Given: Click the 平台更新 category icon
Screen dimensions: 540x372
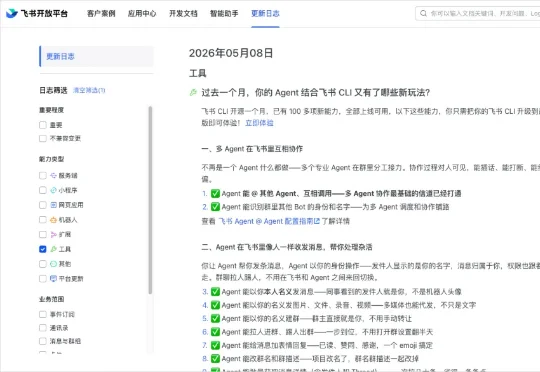Looking at the screenshot, I should pos(53,279).
